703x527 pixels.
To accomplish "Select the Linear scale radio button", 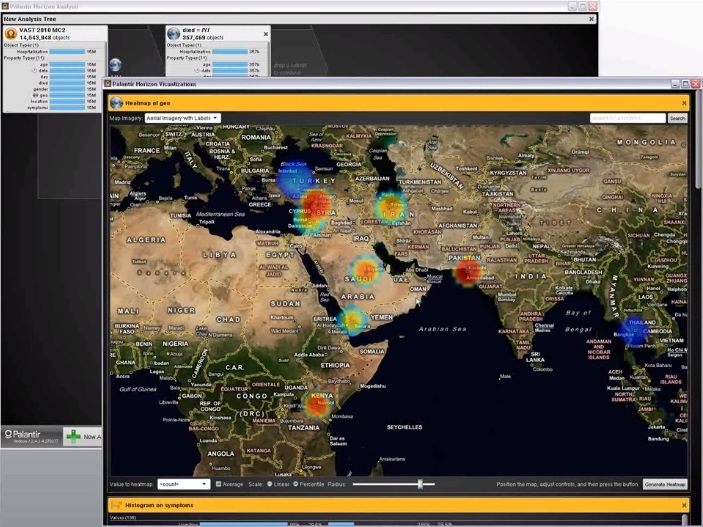I will coord(270,484).
